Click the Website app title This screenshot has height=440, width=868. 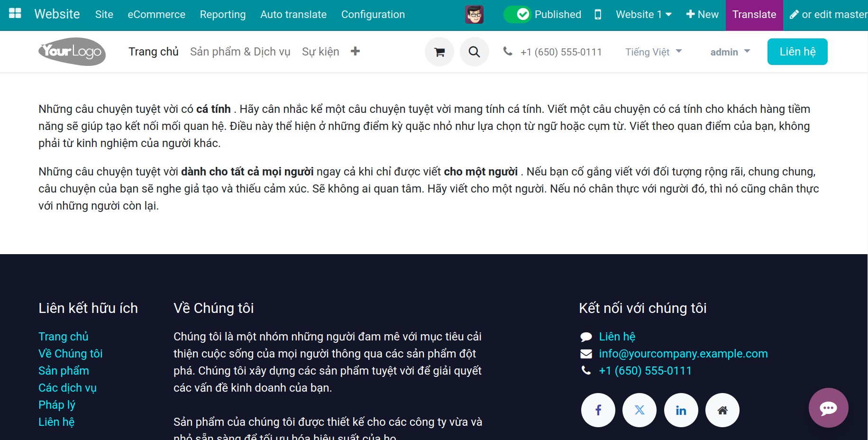(57, 14)
